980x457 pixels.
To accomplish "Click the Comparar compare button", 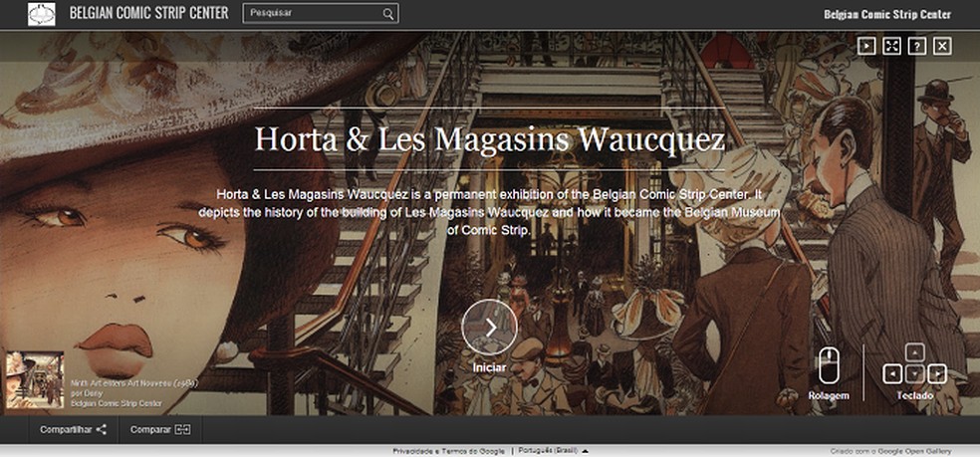I will [x=160, y=430].
